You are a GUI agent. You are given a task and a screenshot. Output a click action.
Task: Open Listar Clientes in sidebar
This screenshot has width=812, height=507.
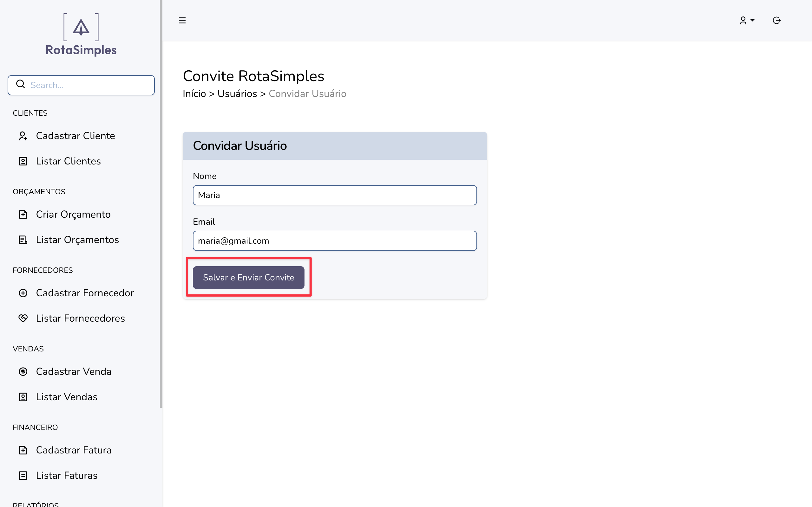[x=68, y=161]
